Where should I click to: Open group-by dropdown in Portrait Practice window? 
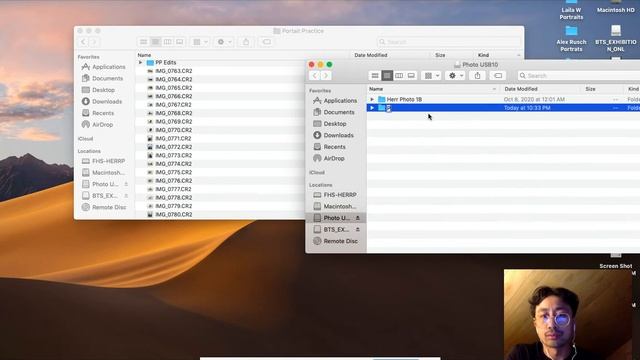point(200,42)
